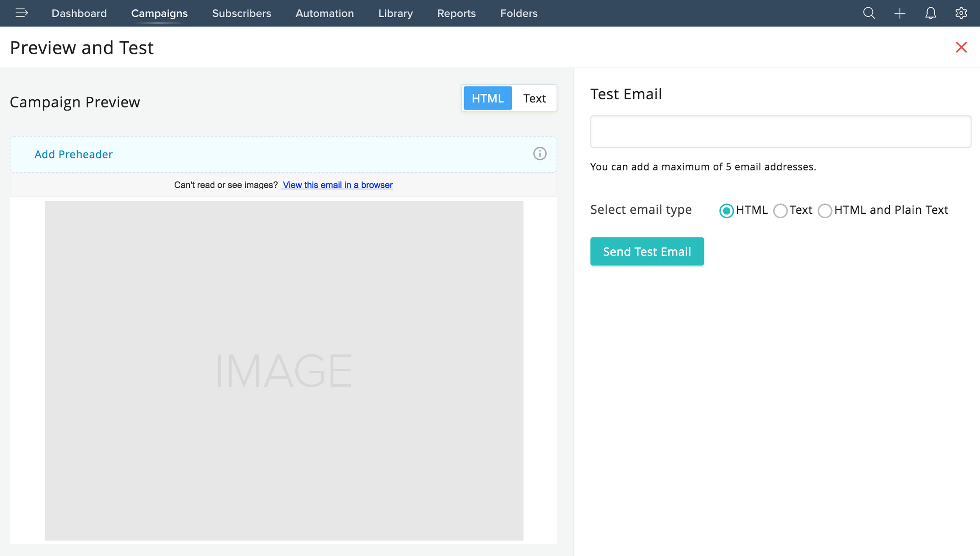
Task: Focus the Test Email address field
Action: pyautogui.click(x=780, y=132)
